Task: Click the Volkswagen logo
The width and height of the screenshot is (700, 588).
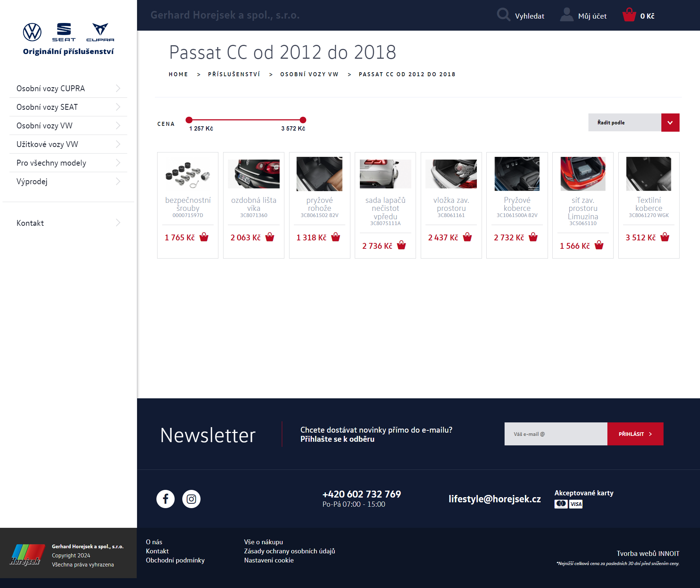Action: (32, 32)
